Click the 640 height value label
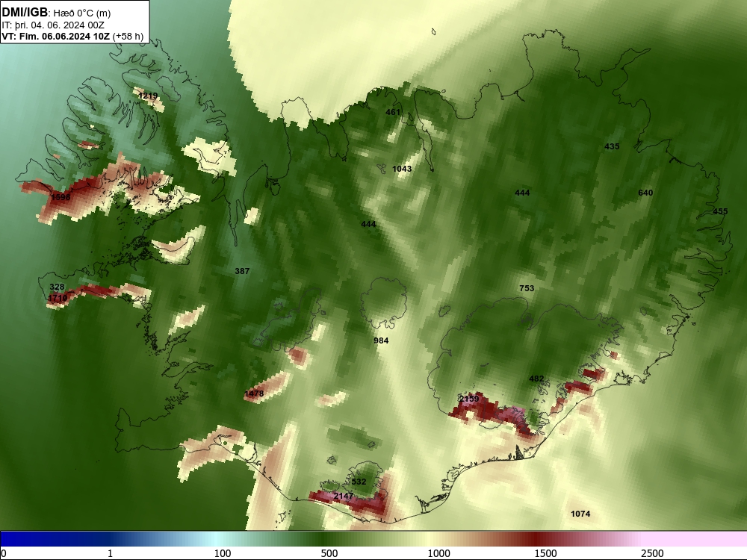747x560 pixels. tap(645, 193)
